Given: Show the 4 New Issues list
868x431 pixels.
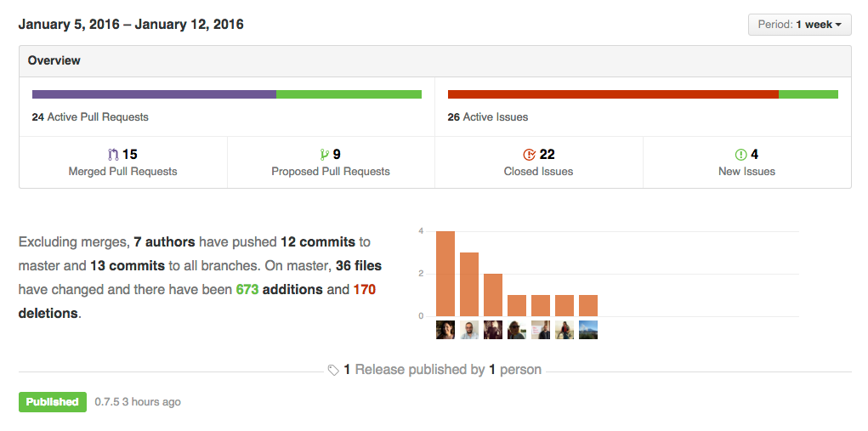Looking at the screenshot, I should point(747,162).
